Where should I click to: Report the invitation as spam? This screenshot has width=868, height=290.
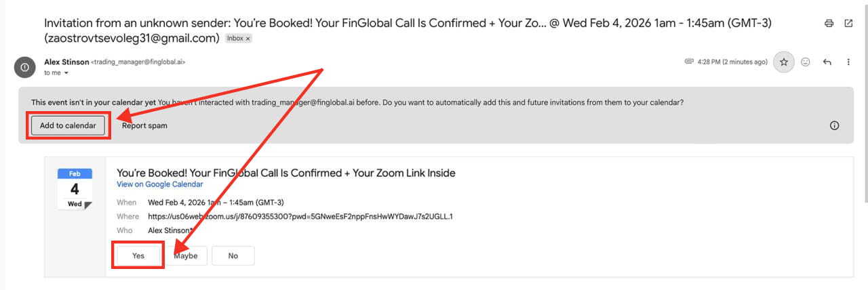[144, 125]
